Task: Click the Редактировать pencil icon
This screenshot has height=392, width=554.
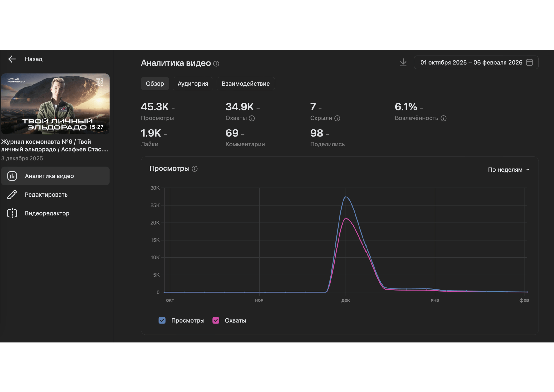Action: (12, 195)
